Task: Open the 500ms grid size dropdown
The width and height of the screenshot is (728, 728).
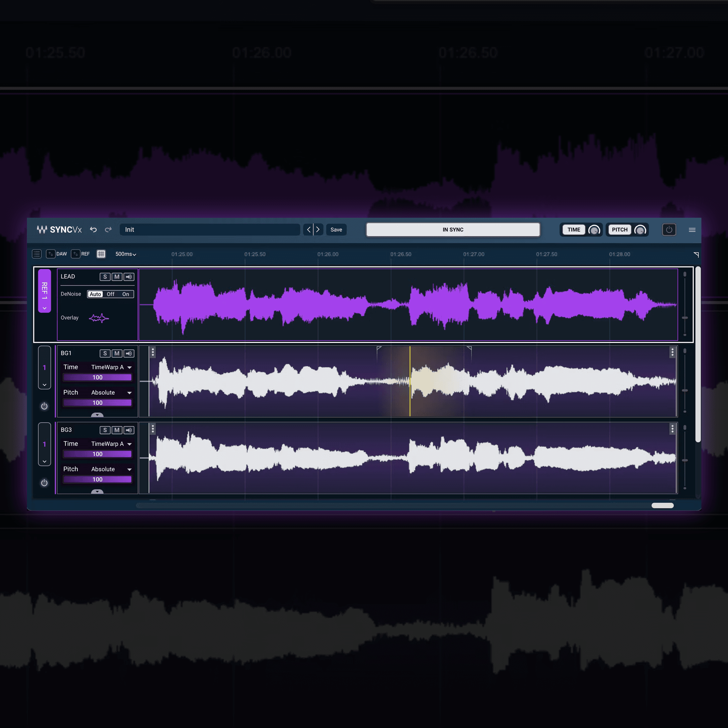Action: 125,254
